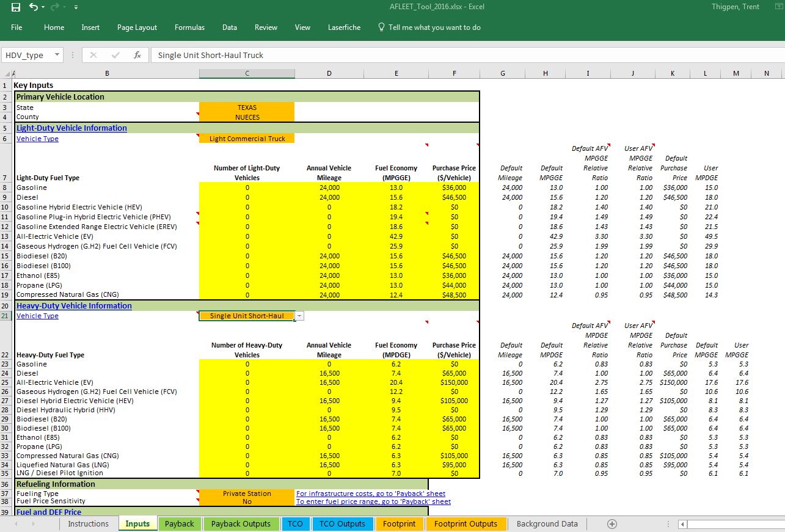The image size is (785, 532).
Task: Click the Insert Function fx icon
Action: coord(137,55)
